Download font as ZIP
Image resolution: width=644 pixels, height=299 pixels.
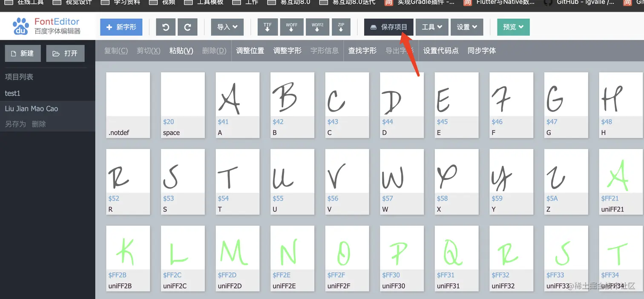click(x=341, y=27)
